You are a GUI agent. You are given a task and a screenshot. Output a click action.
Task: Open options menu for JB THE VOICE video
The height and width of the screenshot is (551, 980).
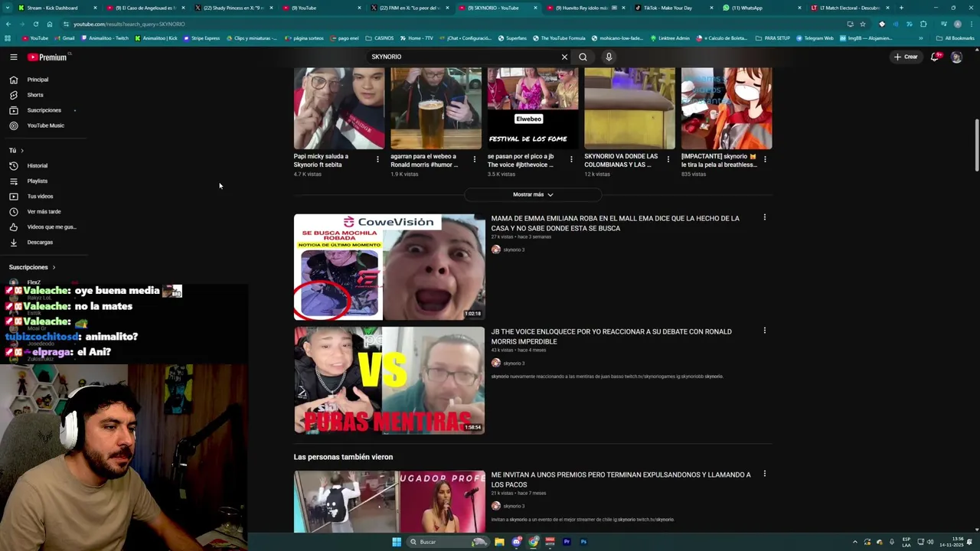tap(764, 331)
